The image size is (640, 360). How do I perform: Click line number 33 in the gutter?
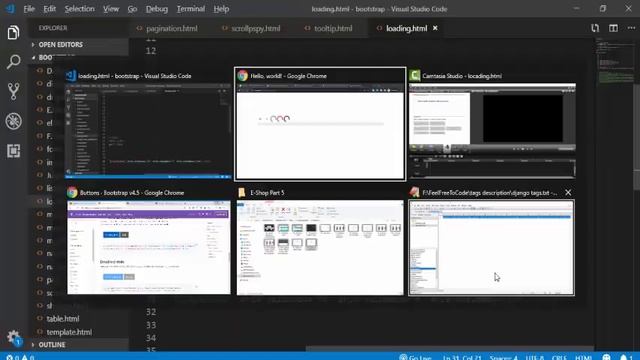tap(151, 325)
